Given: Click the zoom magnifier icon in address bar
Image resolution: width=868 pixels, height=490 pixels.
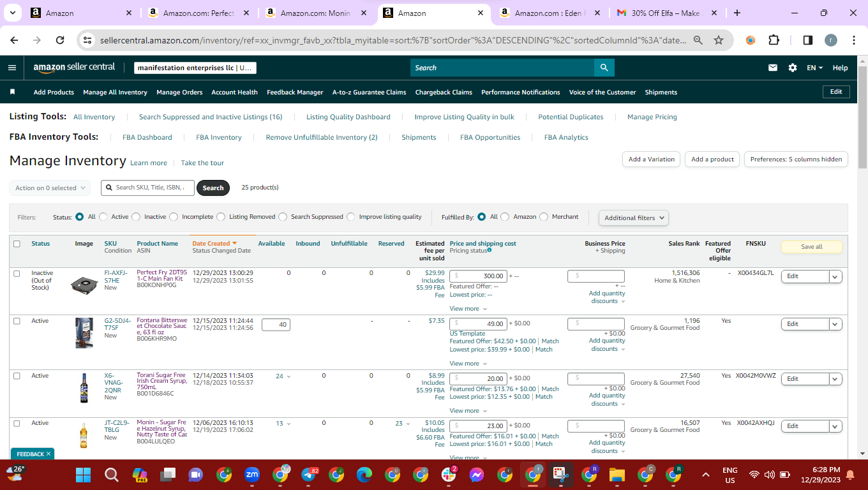Looking at the screenshot, I should (698, 40).
